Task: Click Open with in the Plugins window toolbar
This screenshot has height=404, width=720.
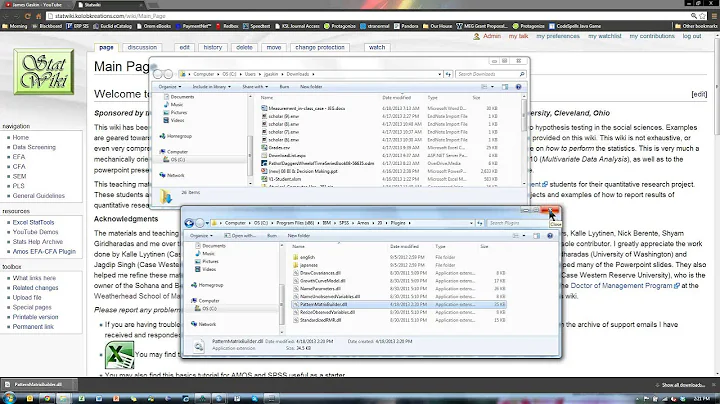Action: coord(241,236)
